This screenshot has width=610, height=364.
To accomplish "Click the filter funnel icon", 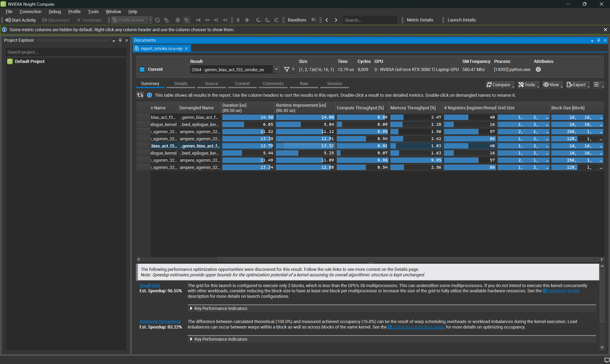I will pyautogui.click(x=286, y=69).
